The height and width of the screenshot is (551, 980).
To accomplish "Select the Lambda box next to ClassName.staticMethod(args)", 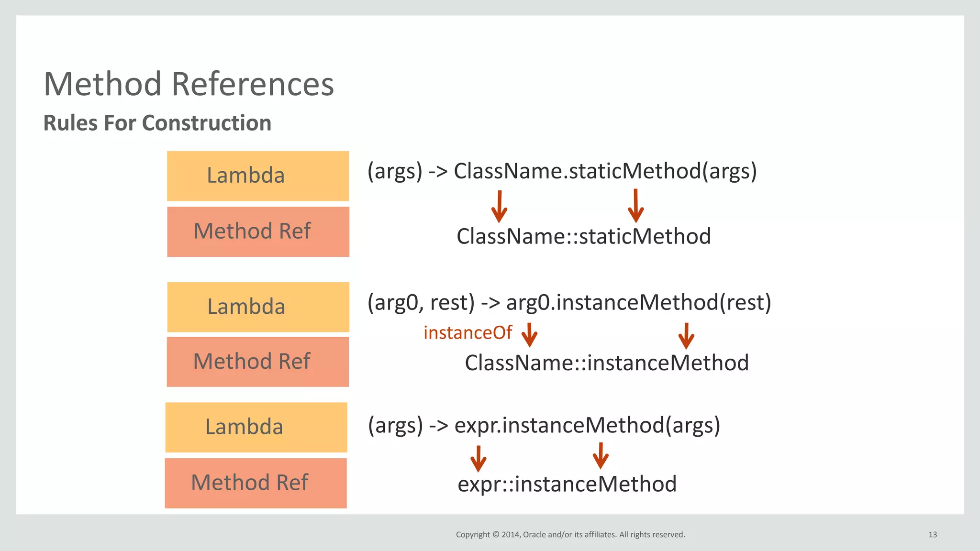I will pyautogui.click(x=257, y=176).
